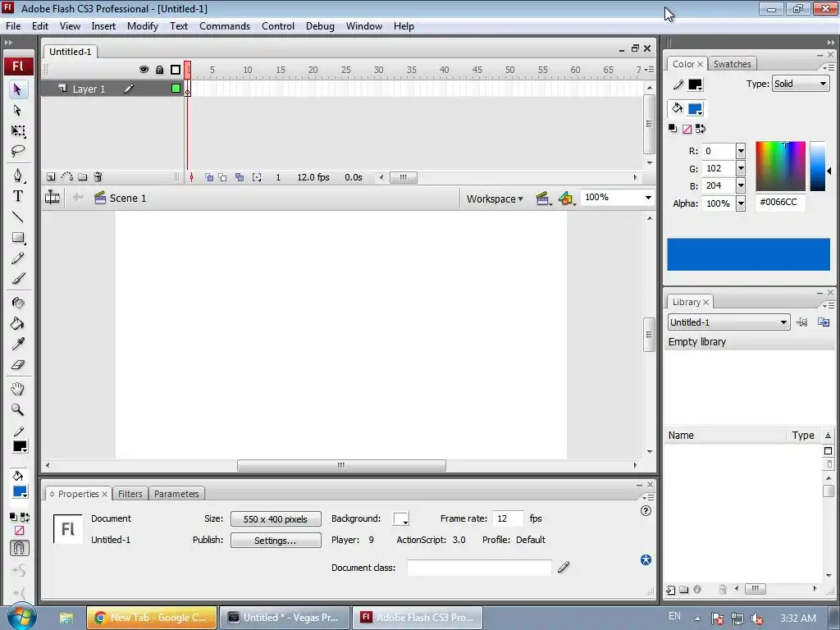Select the Lasso tool
Screen dimensions: 840x630
18,151
